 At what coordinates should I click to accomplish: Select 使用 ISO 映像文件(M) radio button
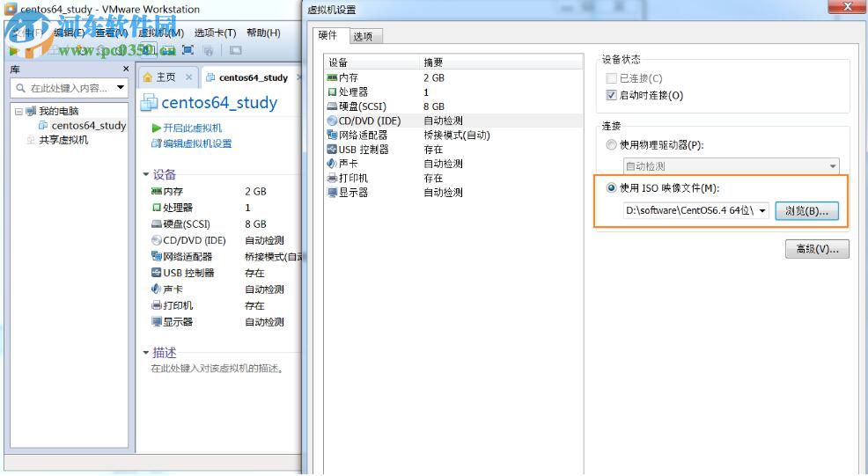pos(611,188)
